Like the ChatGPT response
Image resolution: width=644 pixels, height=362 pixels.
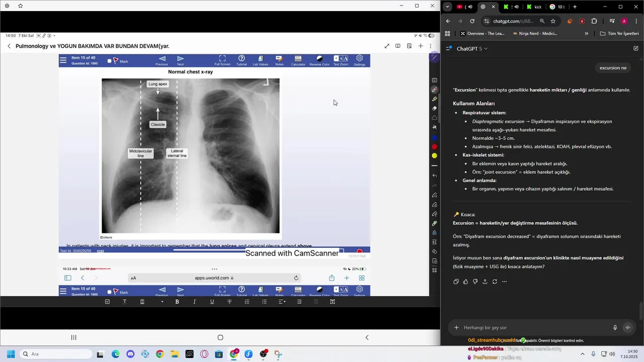click(x=465, y=282)
